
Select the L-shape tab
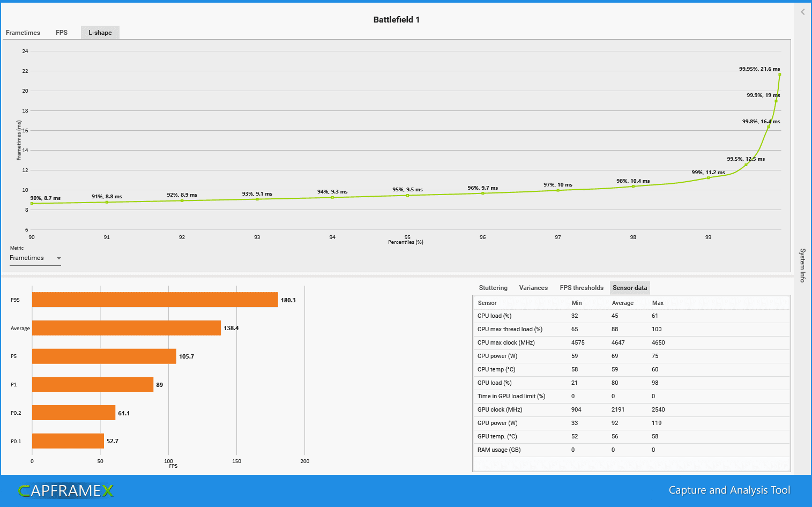pos(100,33)
